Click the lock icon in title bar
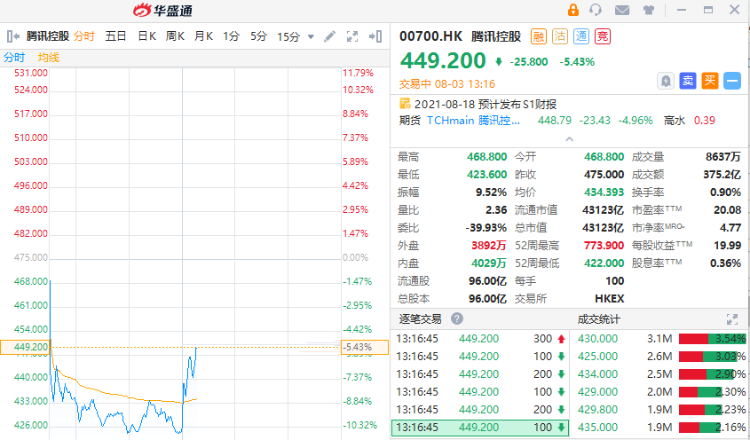Screen dimensions: 750x440 [573, 10]
